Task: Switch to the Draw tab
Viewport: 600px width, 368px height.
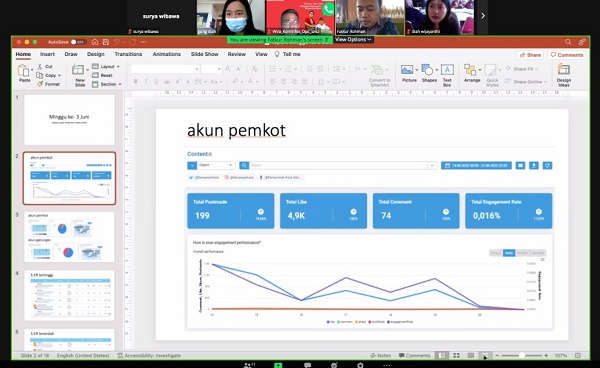Action: coord(71,54)
